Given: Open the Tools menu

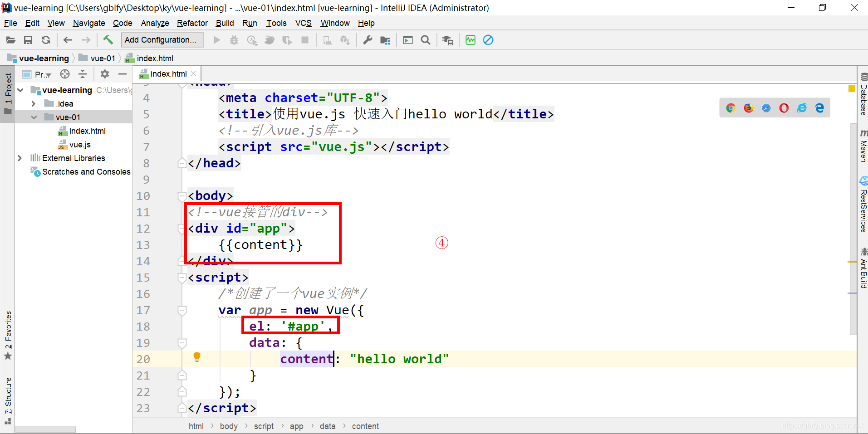Looking at the screenshot, I should 276,23.
